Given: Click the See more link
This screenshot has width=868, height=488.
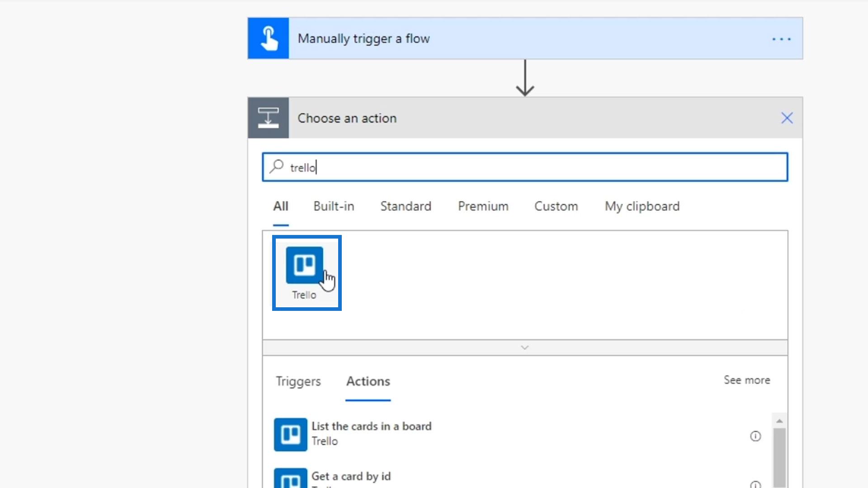Looking at the screenshot, I should coord(747,380).
